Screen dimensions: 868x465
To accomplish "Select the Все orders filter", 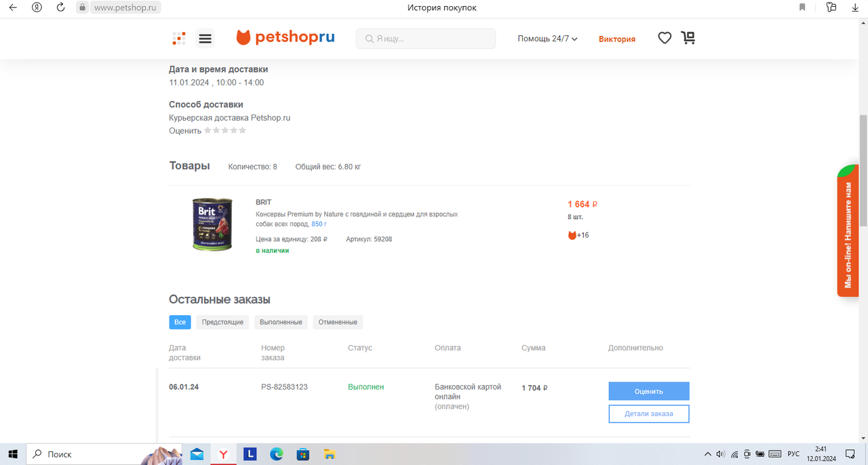I will tap(180, 322).
